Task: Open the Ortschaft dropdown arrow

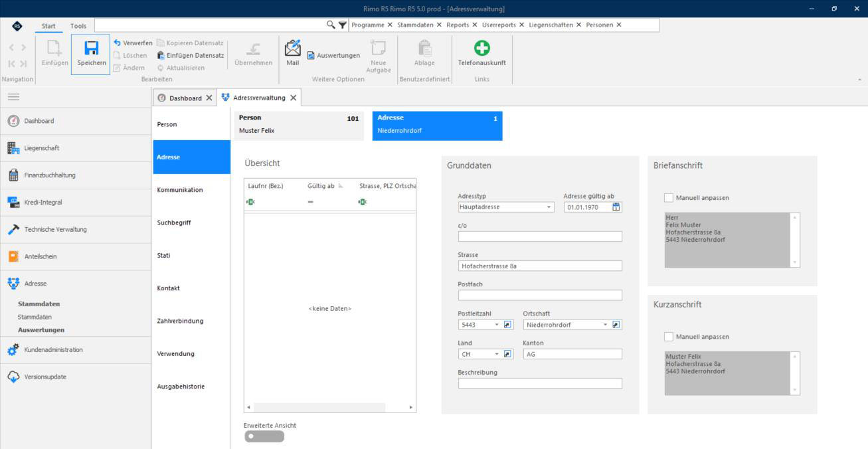Action: 605,325
